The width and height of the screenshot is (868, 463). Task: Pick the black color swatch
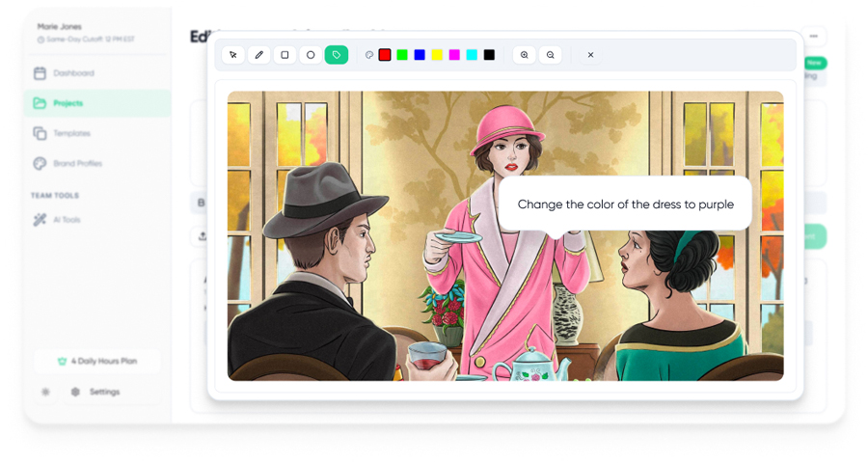(x=489, y=55)
